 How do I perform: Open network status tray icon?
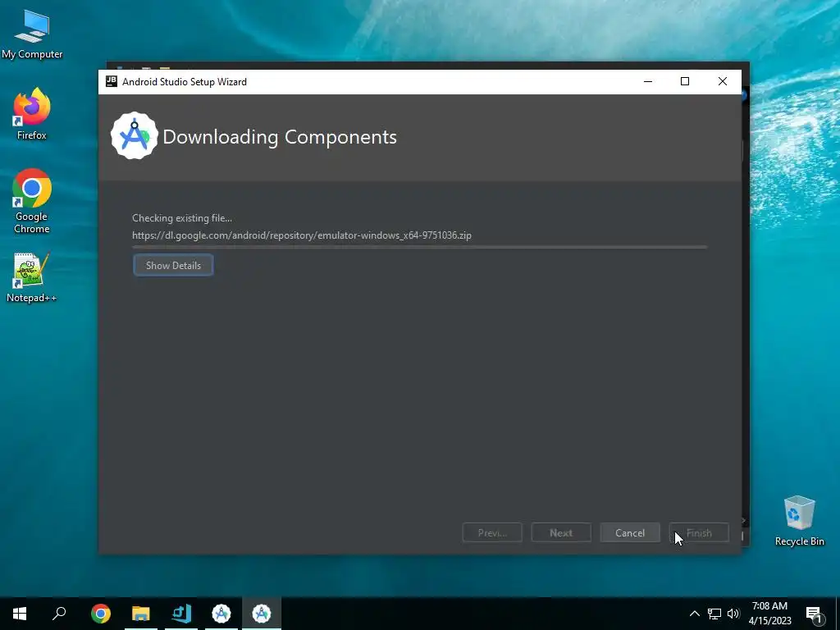pos(714,614)
